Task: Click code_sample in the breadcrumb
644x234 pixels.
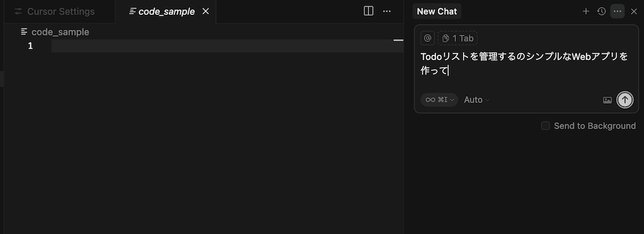Action: (60, 32)
